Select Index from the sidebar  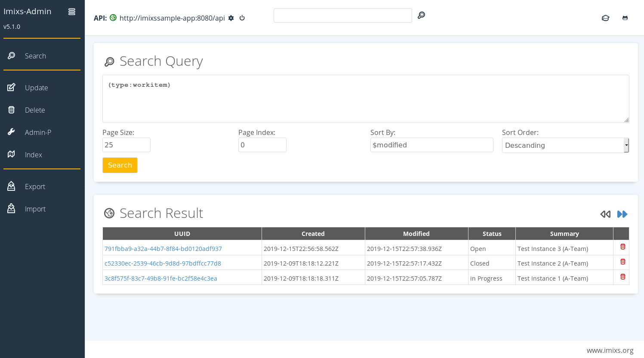click(x=34, y=155)
